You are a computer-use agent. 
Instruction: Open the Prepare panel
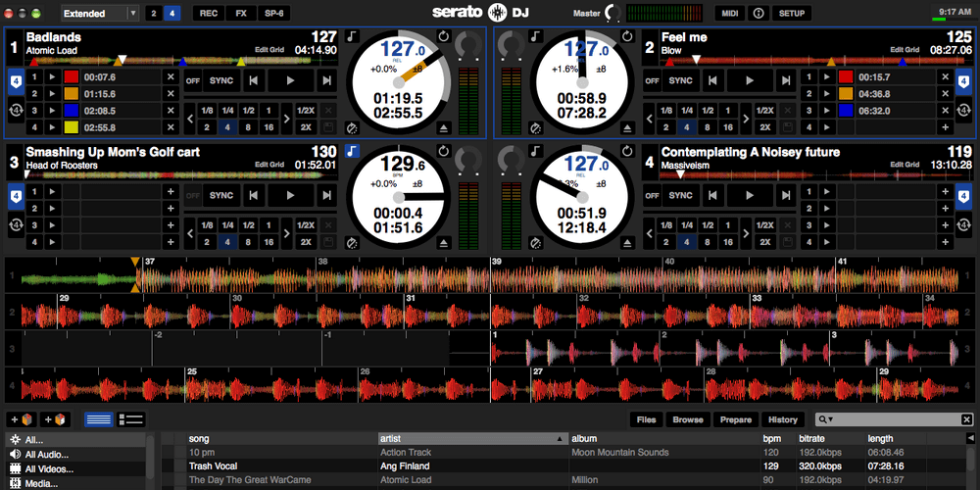pyautogui.click(x=736, y=419)
